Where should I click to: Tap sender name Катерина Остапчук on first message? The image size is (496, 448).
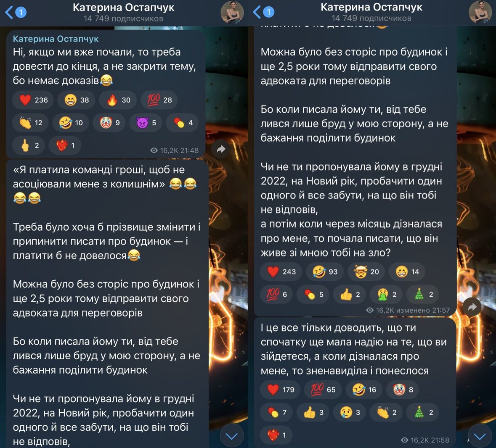click(x=56, y=39)
